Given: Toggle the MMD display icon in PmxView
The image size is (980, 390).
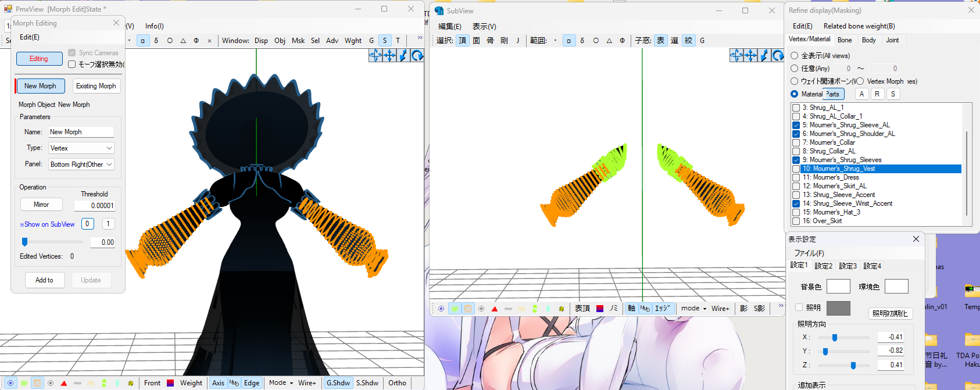Looking at the screenshot, I should tap(234, 383).
